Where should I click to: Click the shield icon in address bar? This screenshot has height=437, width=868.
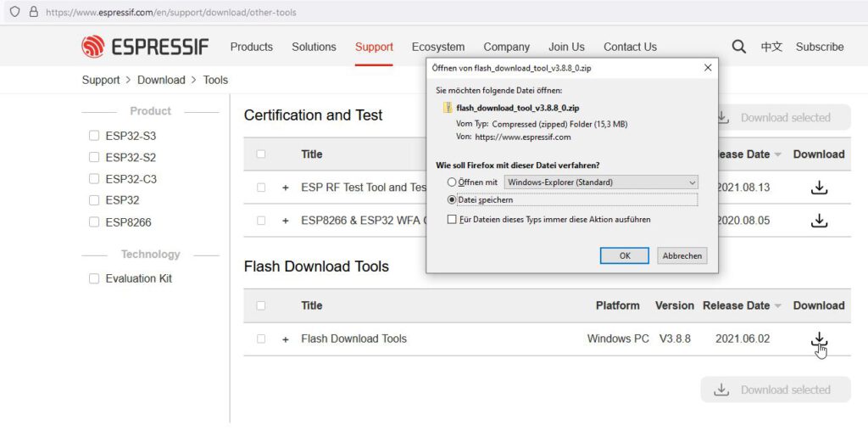coord(15,12)
